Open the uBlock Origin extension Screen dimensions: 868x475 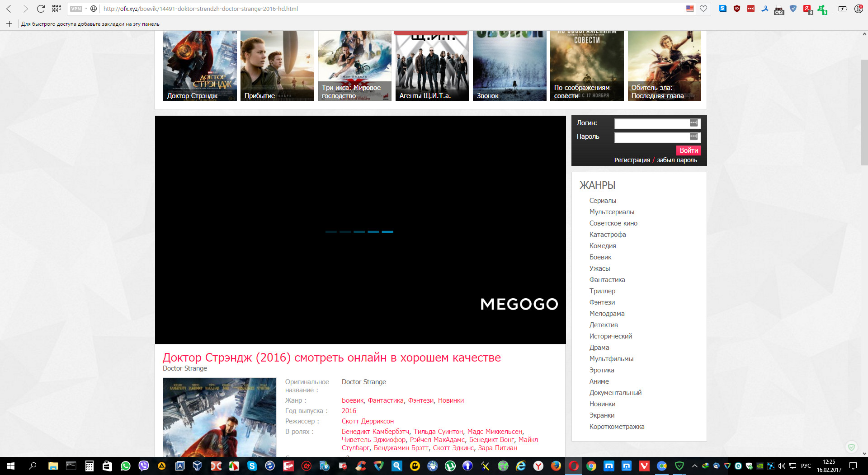737,9
